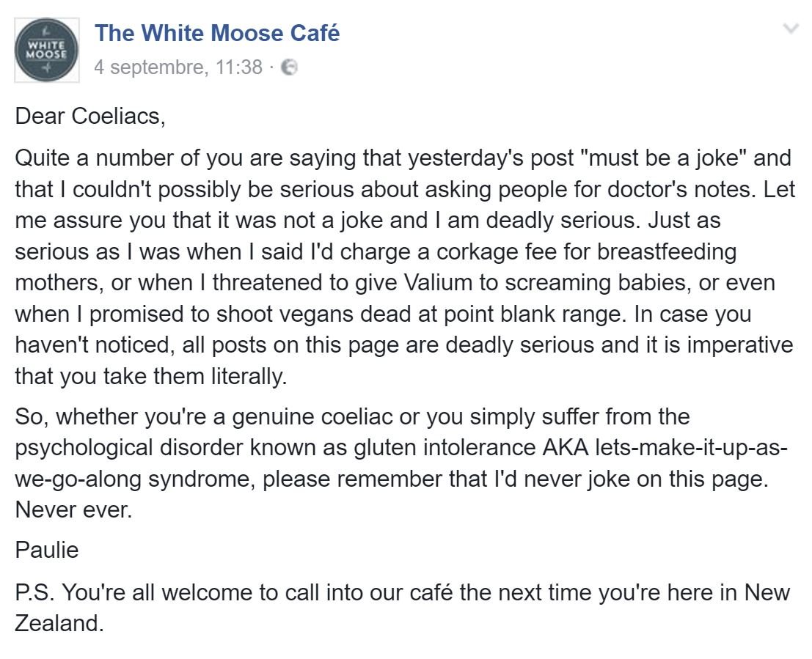
Task: Click the signature name "Paulie"
Action: coord(47,550)
